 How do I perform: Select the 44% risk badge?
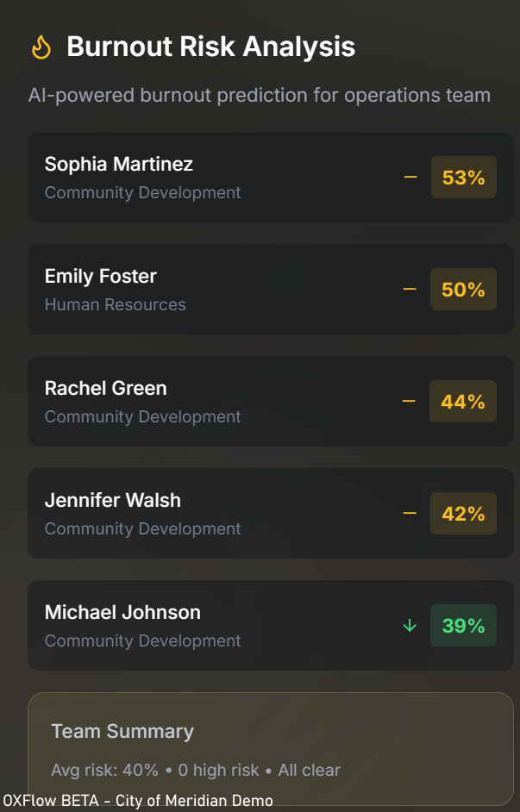[x=463, y=402]
